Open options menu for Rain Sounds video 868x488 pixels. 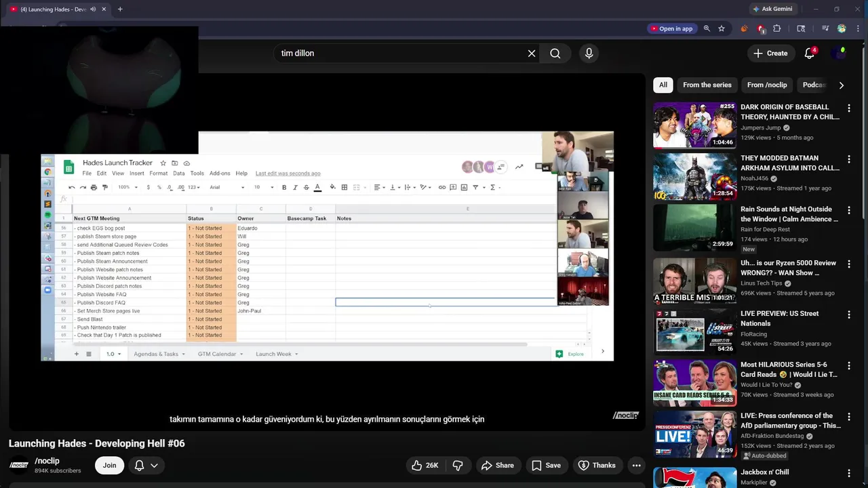[x=848, y=211]
